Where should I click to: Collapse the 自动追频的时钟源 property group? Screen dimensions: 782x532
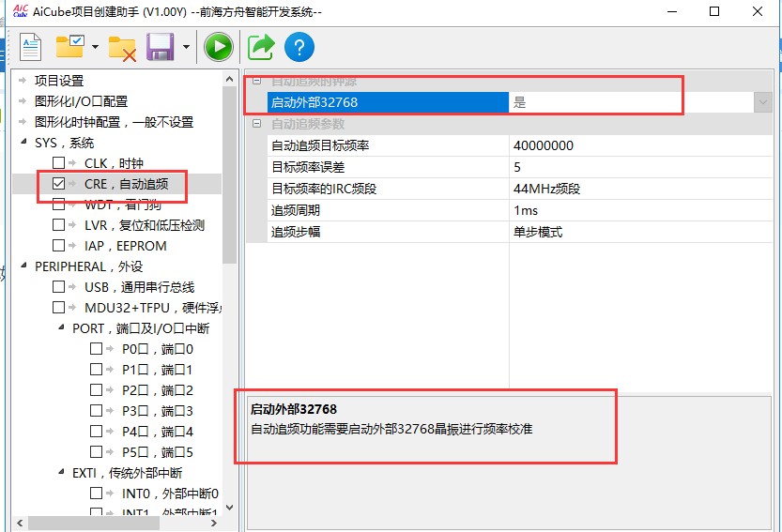(x=257, y=81)
